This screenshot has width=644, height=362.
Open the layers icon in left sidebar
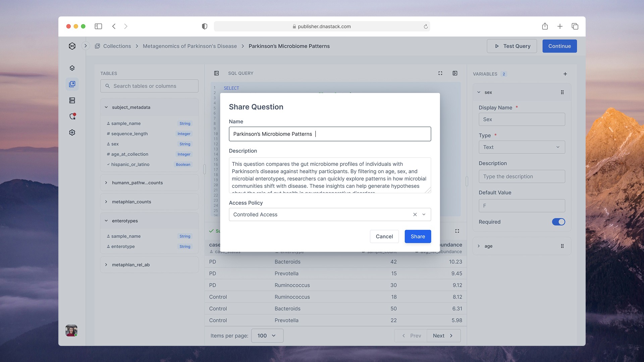[x=72, y=68]
